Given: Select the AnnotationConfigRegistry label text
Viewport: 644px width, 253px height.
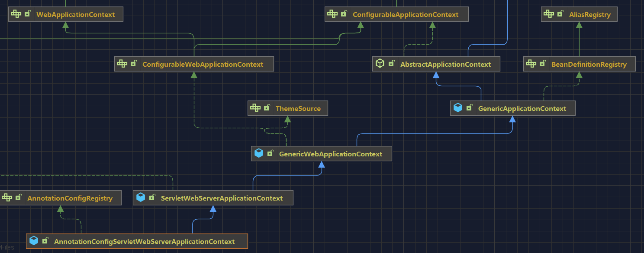Looking at the screenshot, I should tap(70, 198).
